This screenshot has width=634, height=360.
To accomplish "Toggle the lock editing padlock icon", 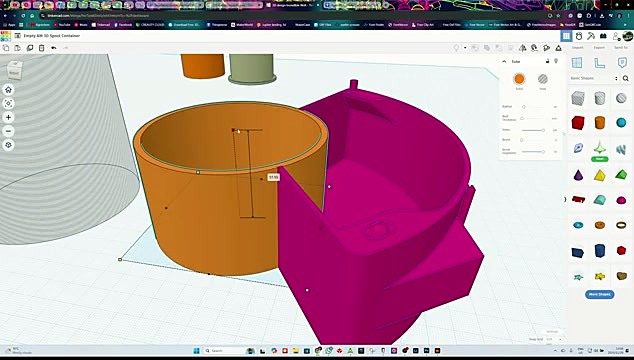I will 547,61.
